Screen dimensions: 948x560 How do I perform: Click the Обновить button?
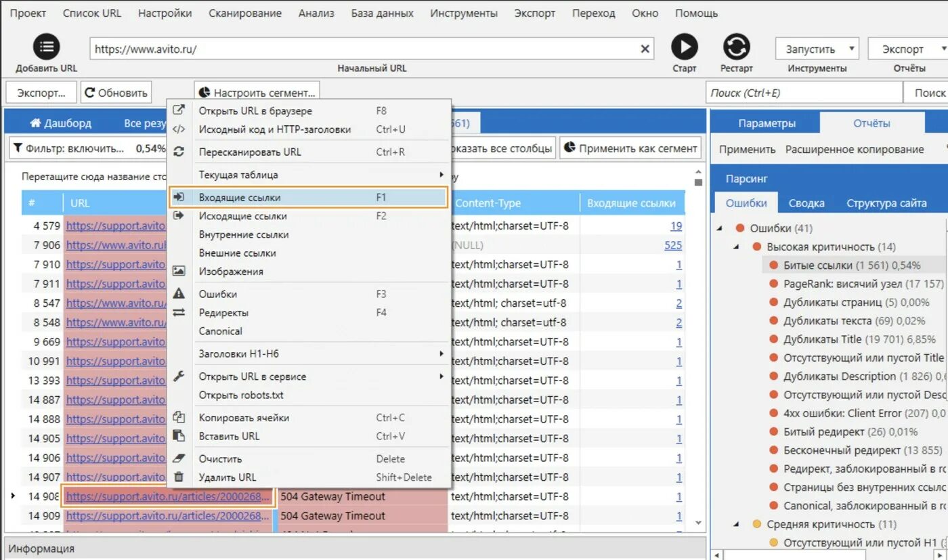click(116, 93)
